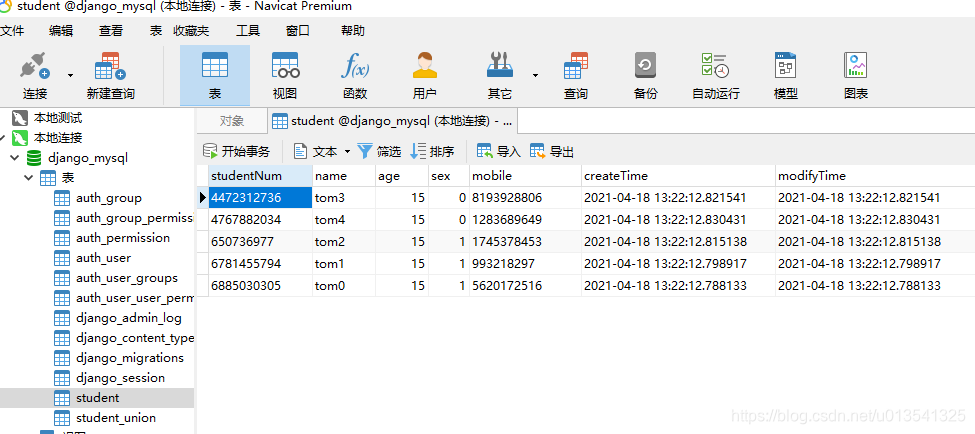
Task: Select the student @django_mysql tab
Action: click(392, 121)
